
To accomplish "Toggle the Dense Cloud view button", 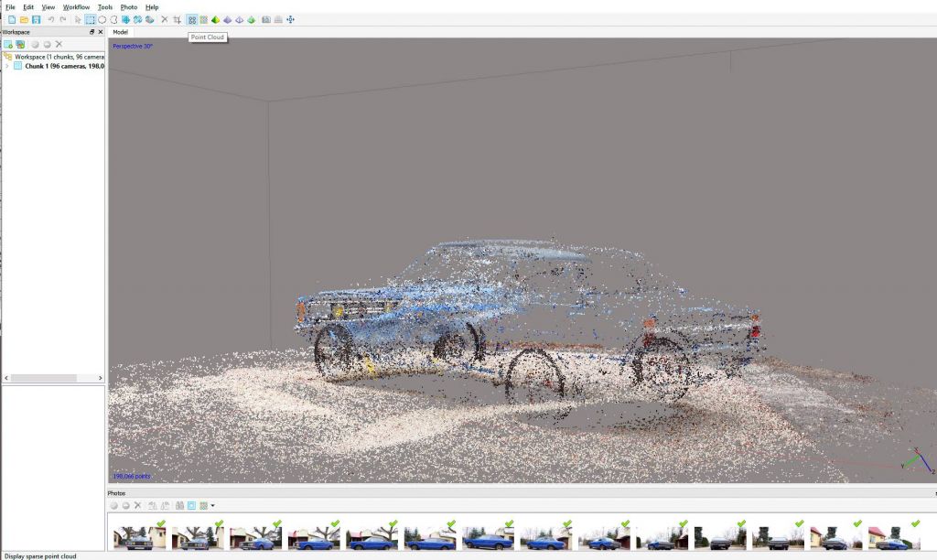I will pos(203,19).
